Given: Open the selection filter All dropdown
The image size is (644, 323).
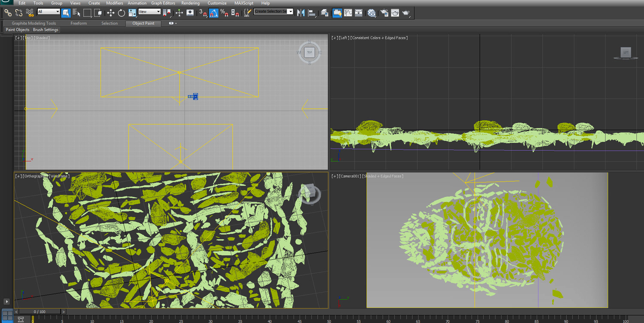Looking at the screenshot, I should click(x=49, y=12).
